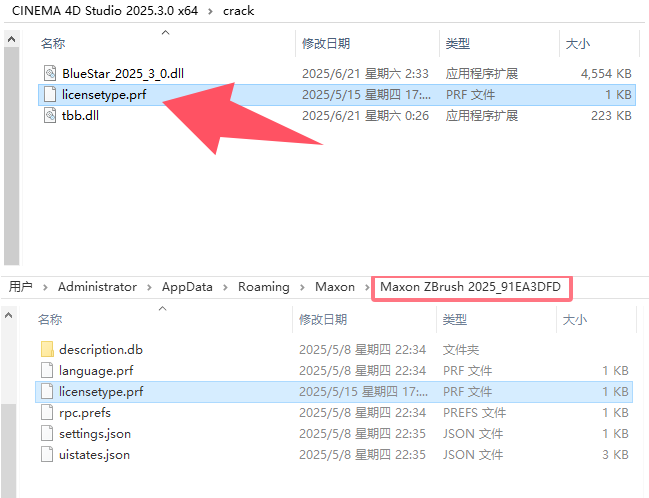Expand the chevron after Maxon breadcrumb
This screenshot has height=498, width=649.
coord(367,287)
